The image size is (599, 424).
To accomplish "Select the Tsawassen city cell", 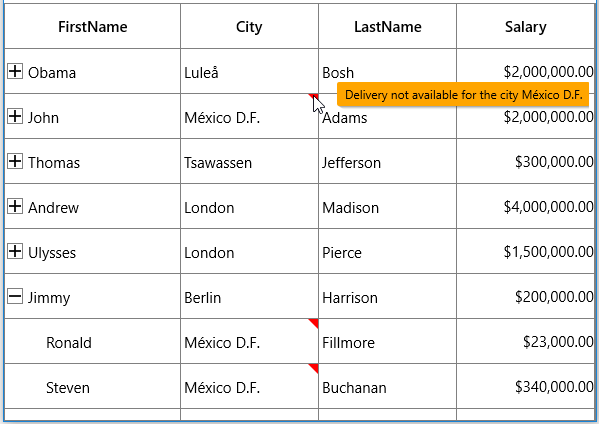I will tap(249, 161).
